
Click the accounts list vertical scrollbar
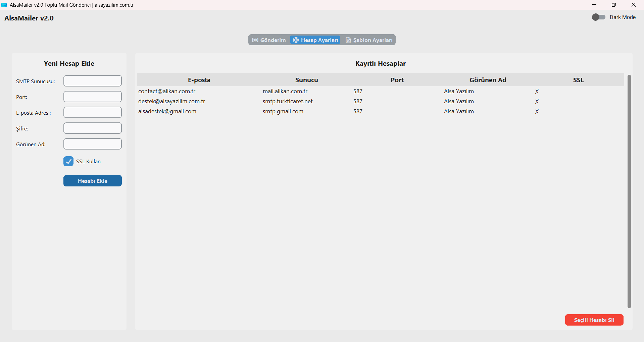[x=629, y=191]
